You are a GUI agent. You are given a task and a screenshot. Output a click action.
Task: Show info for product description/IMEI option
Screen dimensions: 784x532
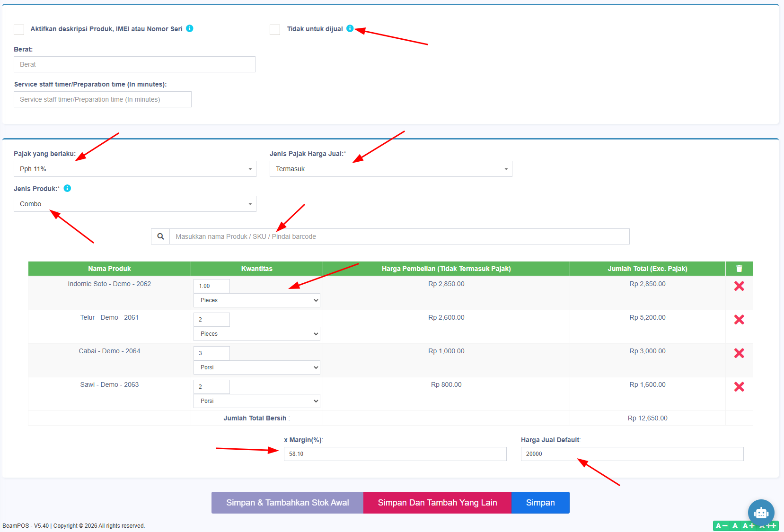point(190,28)
